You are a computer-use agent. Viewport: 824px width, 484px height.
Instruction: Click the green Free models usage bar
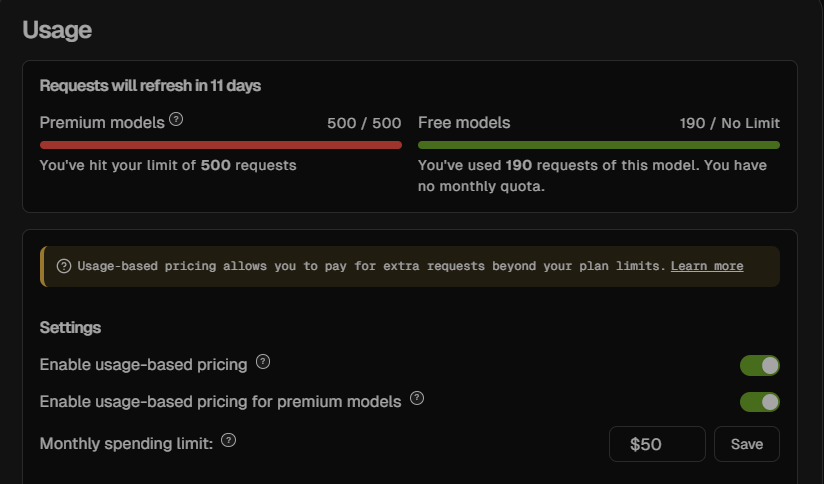pyautogui.click(x=599, y=145)
